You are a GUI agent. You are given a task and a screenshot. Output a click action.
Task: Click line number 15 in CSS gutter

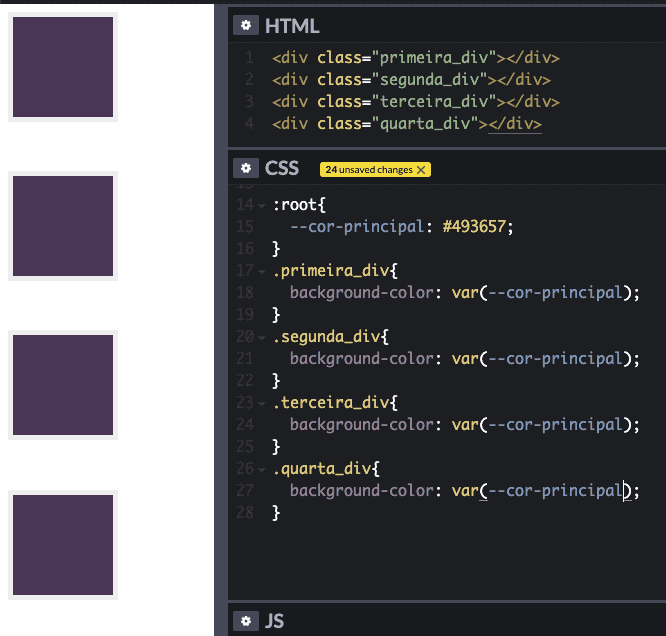point(246,227)
